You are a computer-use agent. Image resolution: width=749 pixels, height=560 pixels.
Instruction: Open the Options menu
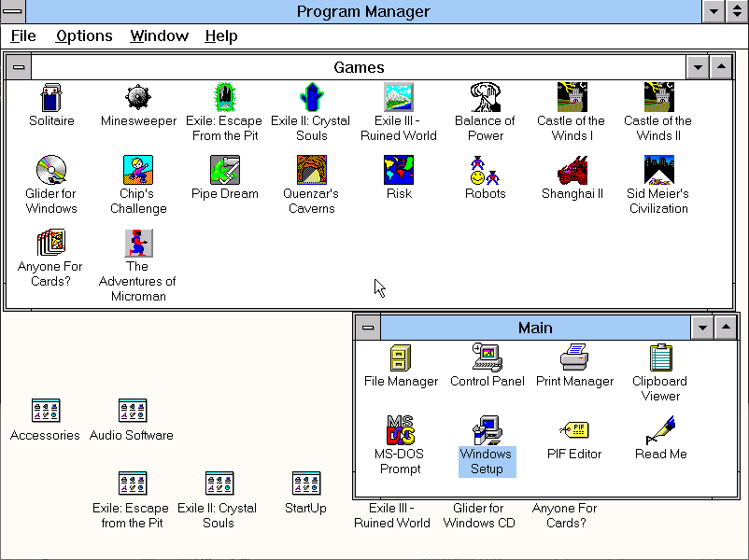[84, 35]
